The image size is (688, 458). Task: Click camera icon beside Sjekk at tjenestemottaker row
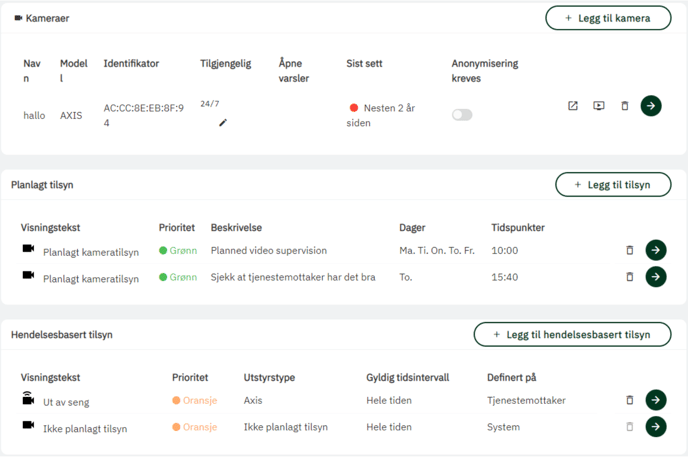(29, 275)
